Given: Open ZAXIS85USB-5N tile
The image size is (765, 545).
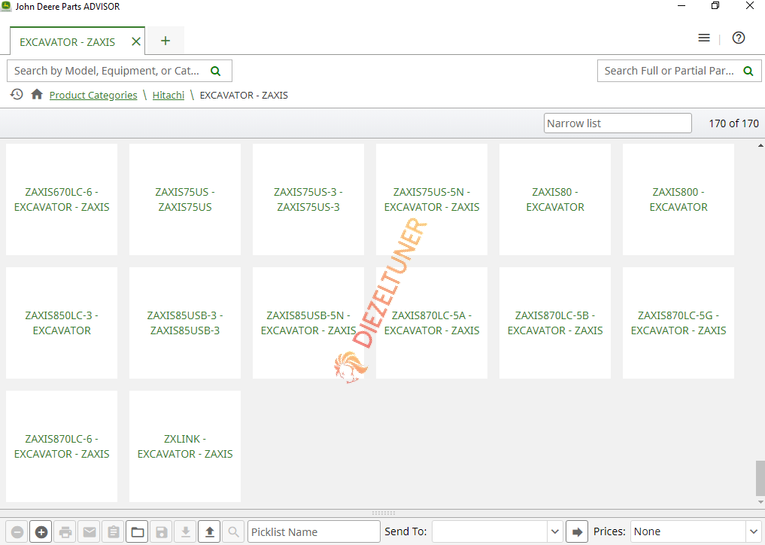Looking at the screenshot, I should coord(308,323).
